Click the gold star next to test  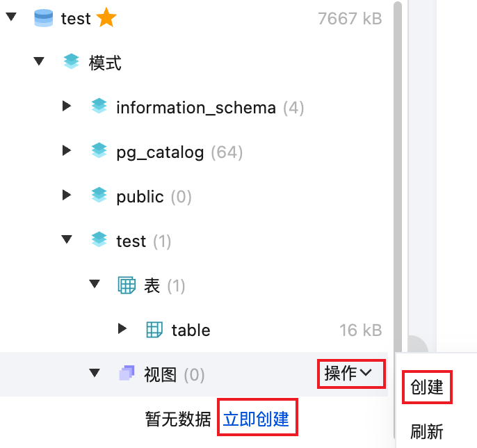106,19
